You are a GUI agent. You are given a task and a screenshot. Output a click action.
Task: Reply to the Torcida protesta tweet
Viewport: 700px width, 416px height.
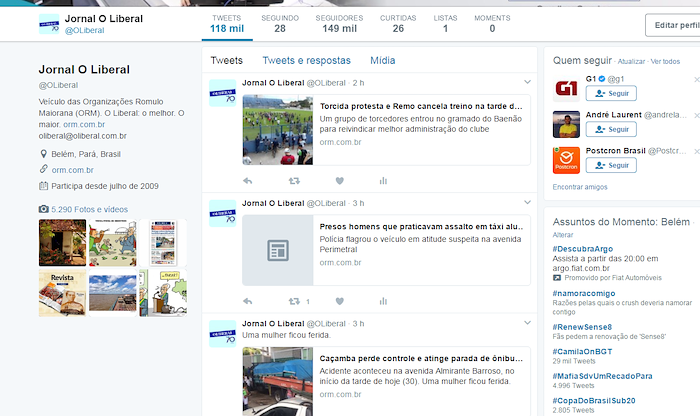tap(248, 181)
